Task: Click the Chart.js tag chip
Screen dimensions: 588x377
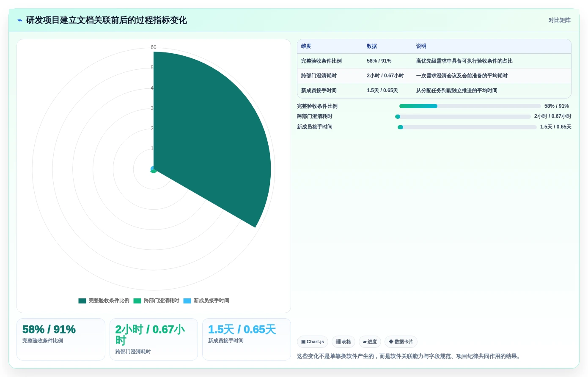Action: (x=313, y=342)
